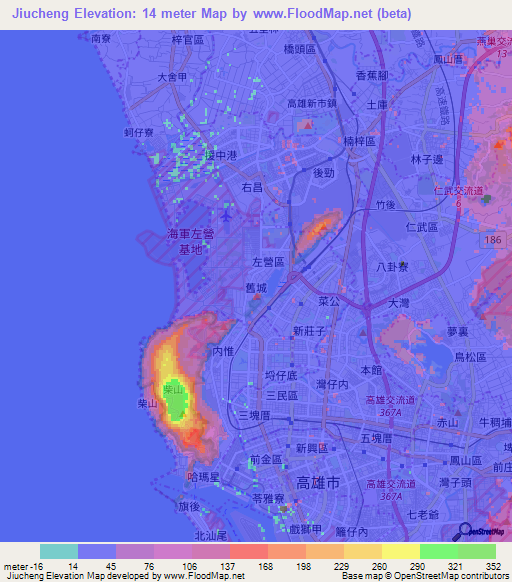
Task: Click the 大舍甲 label
Action: 172,77
